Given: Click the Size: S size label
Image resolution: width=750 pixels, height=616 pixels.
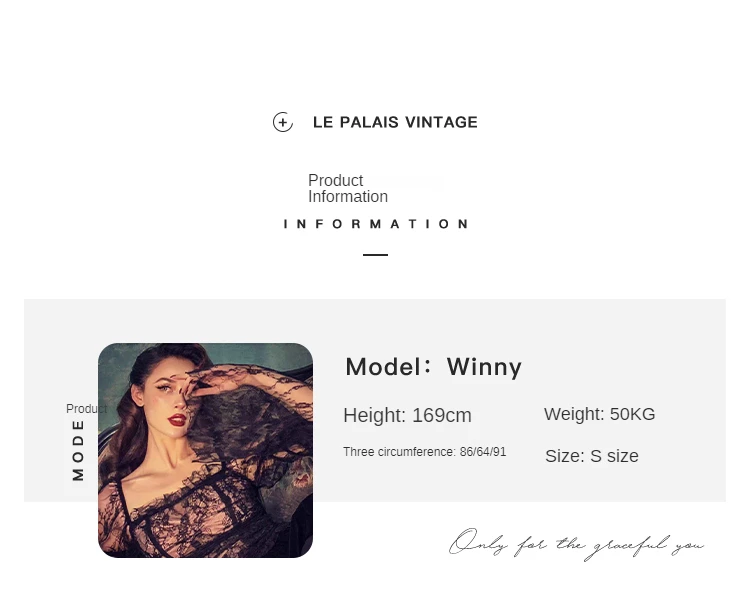Looking at the screenshot, I should pos(592,456).
